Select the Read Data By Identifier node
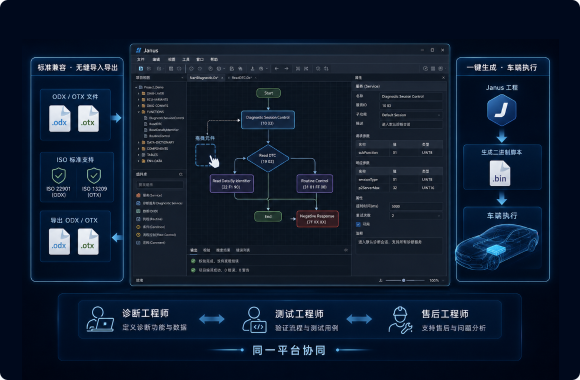Image resolution: width=580 pixels, height=380 pixels. click(232, 184)
